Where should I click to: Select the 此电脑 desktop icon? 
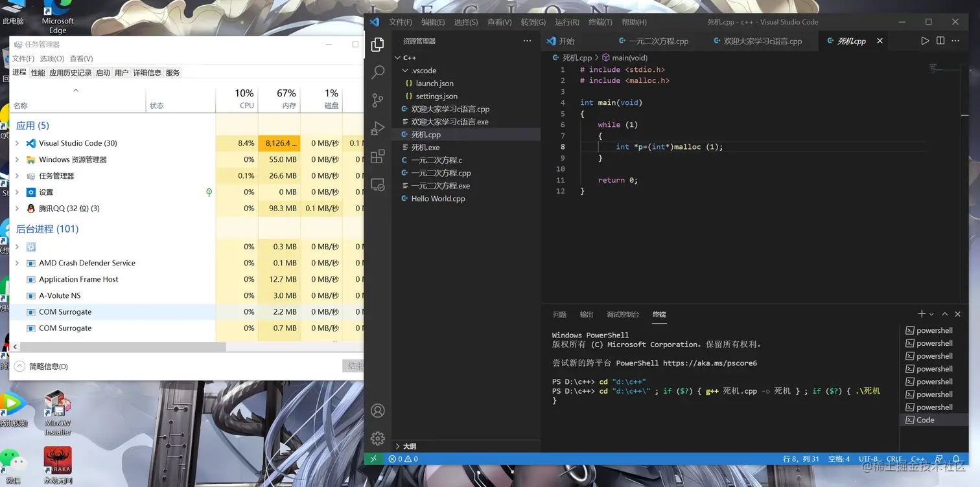coord(13,13)
